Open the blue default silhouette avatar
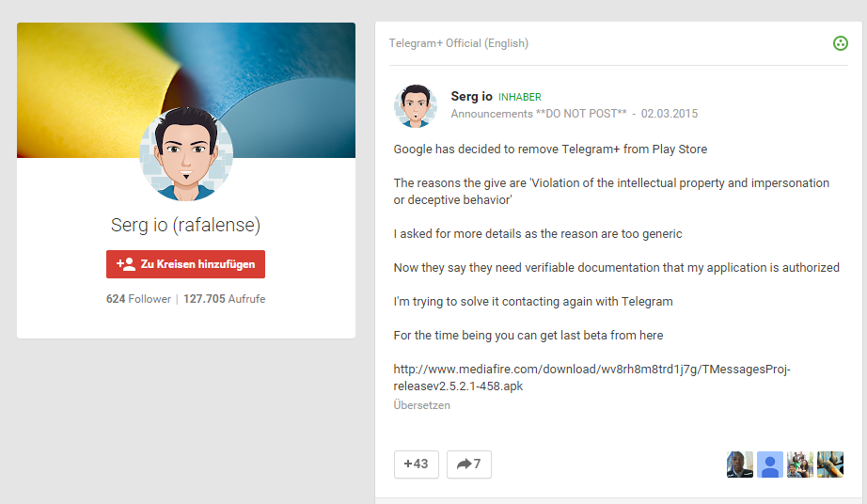Image resolution: width=867 pixels, height=504 pixels. (x=770, y=465)
